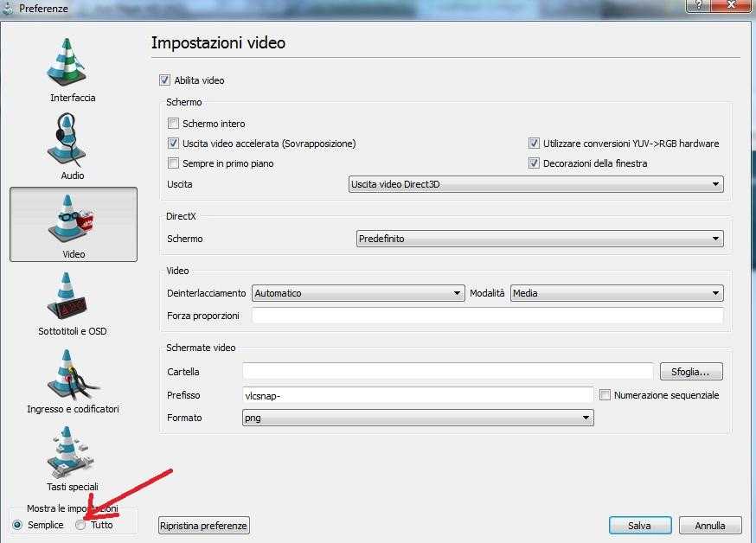Open the Deinterlacciamento Automatico dropdown

(x=358, y=293)
